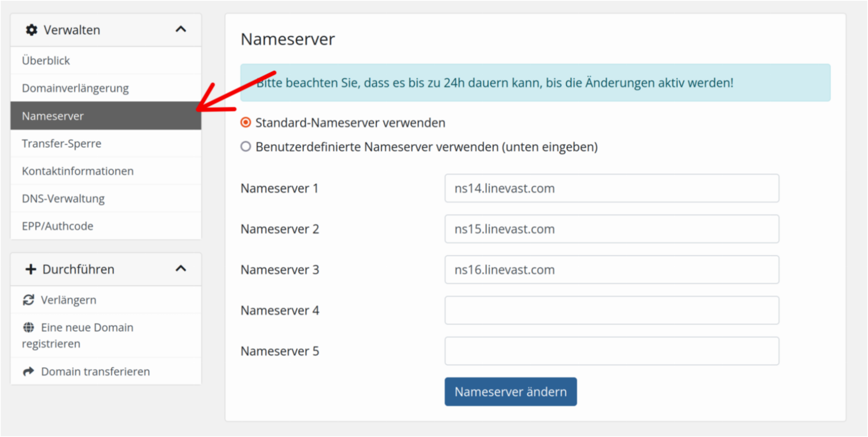Click the arrow icon for Domain transferieren

pyautogui.click(x=29, y=371)
